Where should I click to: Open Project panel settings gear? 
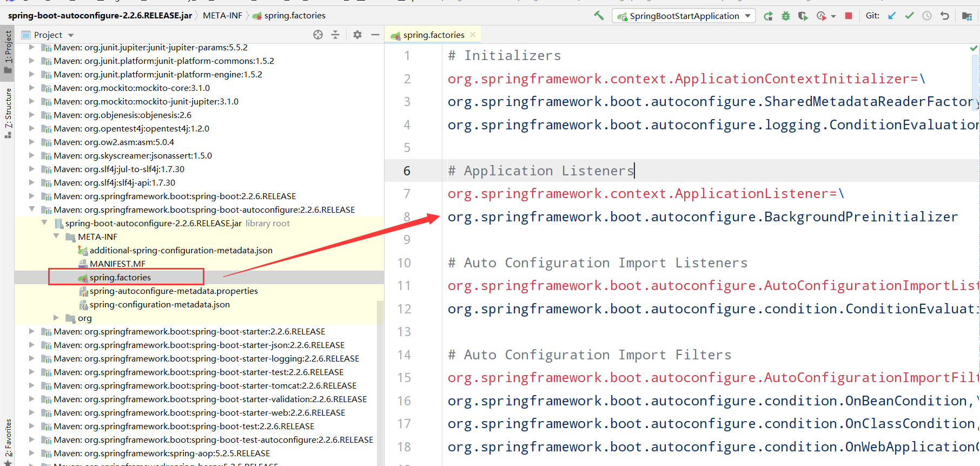(x=357, y=35)
